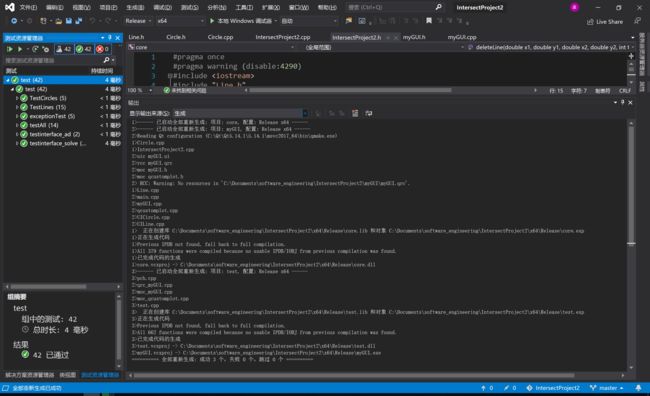Close the Test Explorer panel
650x396 pixels.
[x=118, y=38]
